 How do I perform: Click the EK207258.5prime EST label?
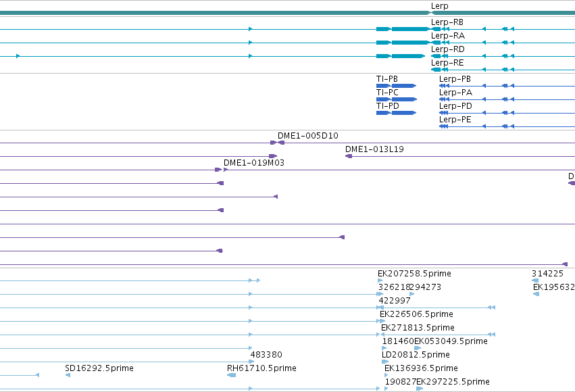tap(414, 274)
